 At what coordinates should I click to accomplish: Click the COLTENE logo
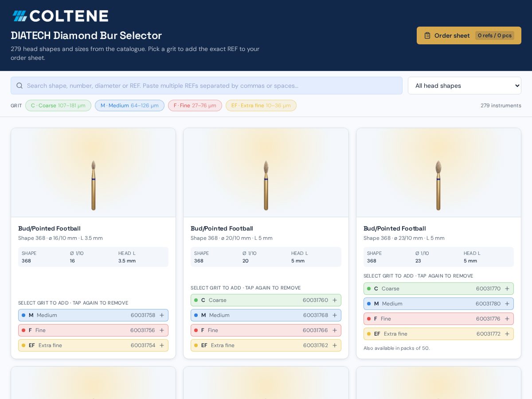[x=60, y=16]
